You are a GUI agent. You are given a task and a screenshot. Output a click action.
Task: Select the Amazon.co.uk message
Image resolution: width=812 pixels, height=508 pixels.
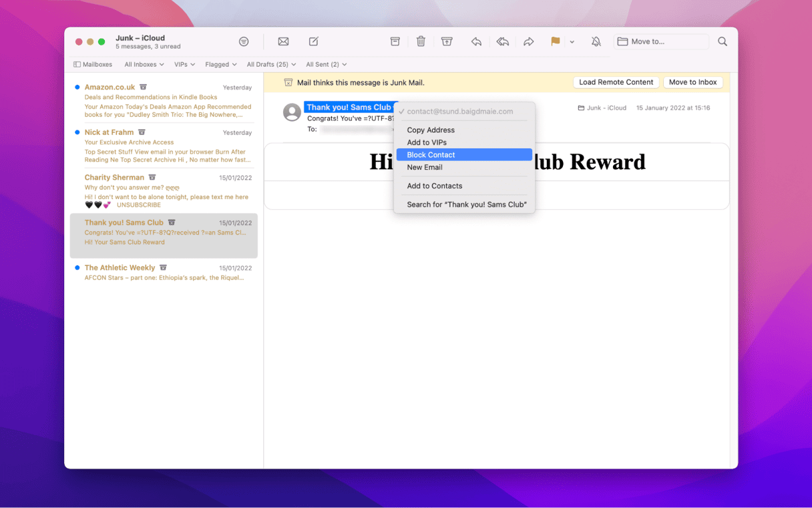[x=164, y=100]
